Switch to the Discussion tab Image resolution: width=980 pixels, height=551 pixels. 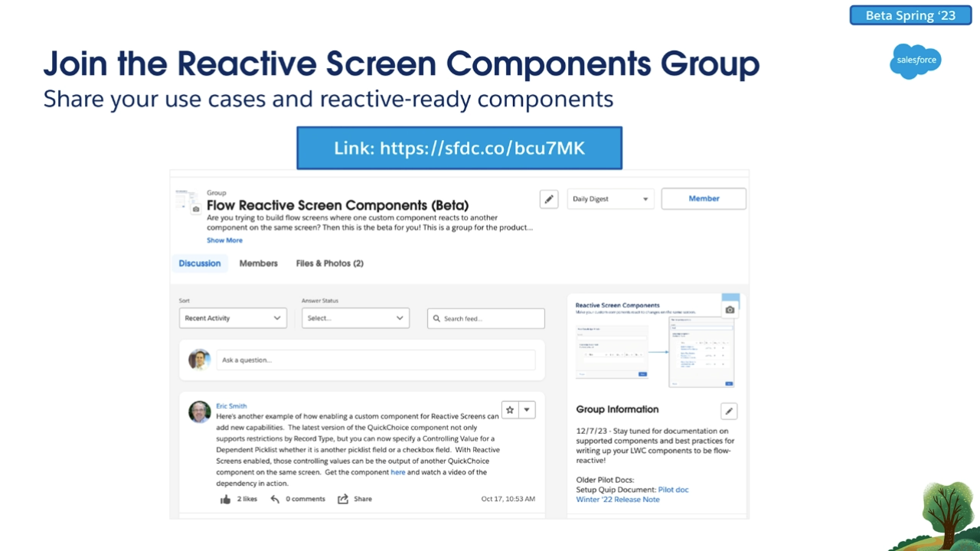[x=200, y=263]
